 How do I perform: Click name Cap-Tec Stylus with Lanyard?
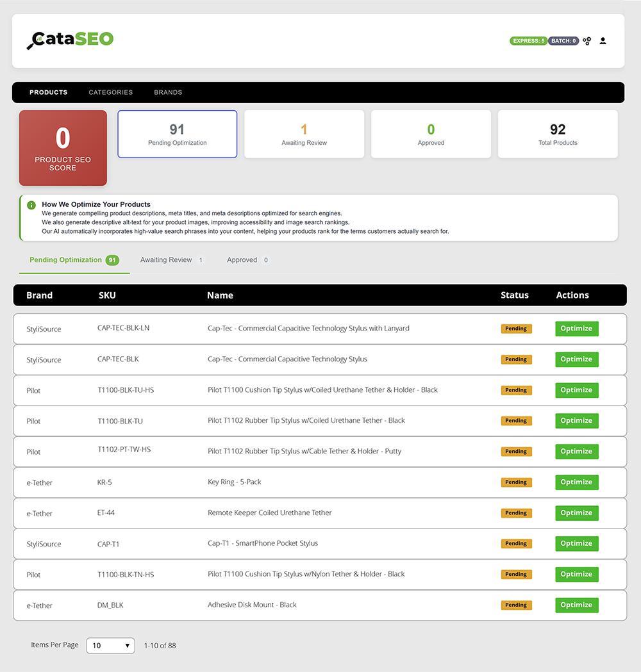[308, 329]
